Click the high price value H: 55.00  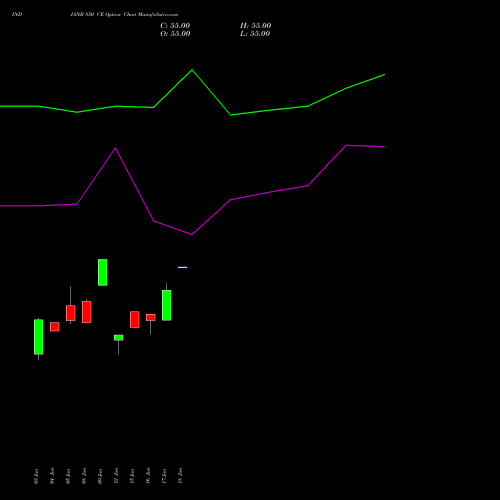(255, 26)
